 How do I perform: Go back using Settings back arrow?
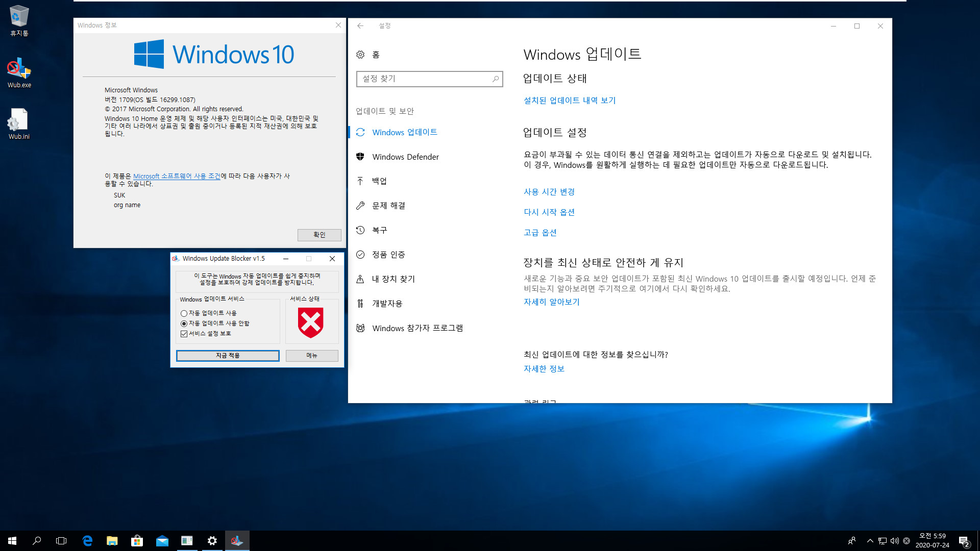point(360,26)
